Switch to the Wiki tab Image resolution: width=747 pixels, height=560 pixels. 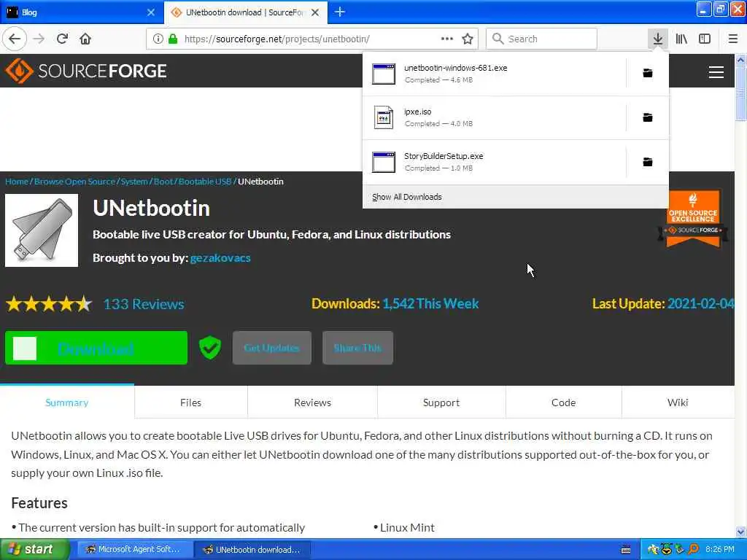pyautogui.click(x=678, y=402)
